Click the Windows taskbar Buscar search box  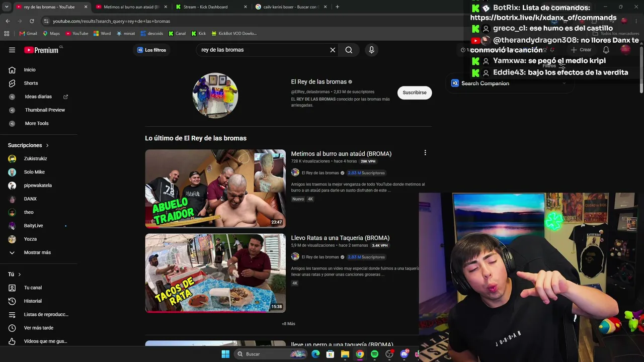[x=271, y=354]
